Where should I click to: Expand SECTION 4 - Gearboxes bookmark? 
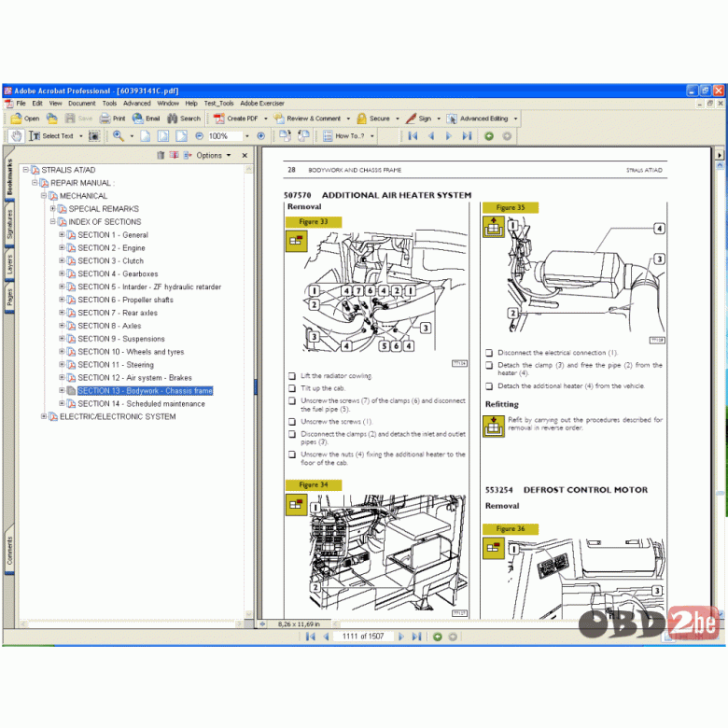[x=62, y=273]
